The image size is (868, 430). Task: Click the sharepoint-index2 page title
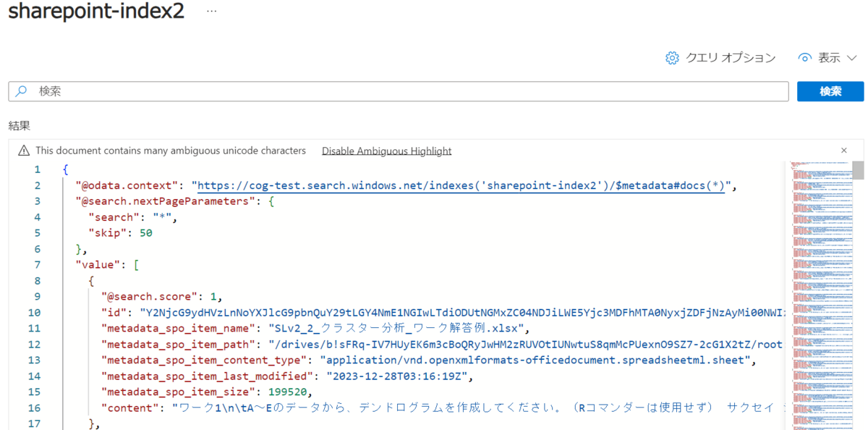point(96,12)
